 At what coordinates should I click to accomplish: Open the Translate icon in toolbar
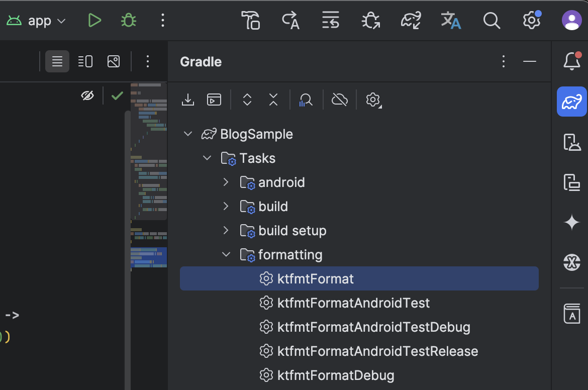coord(451,21)
